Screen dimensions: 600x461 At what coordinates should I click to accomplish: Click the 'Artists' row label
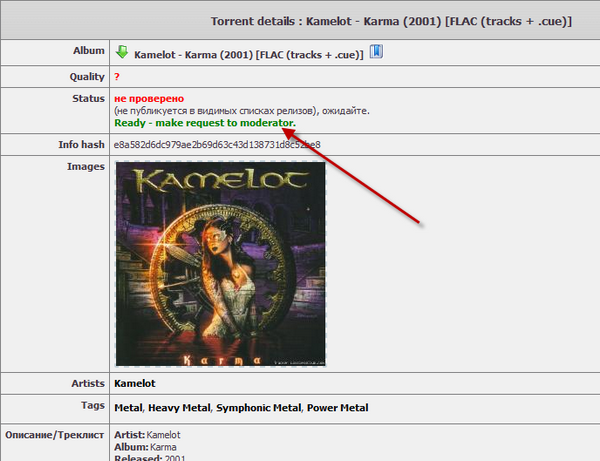(88, 383)
